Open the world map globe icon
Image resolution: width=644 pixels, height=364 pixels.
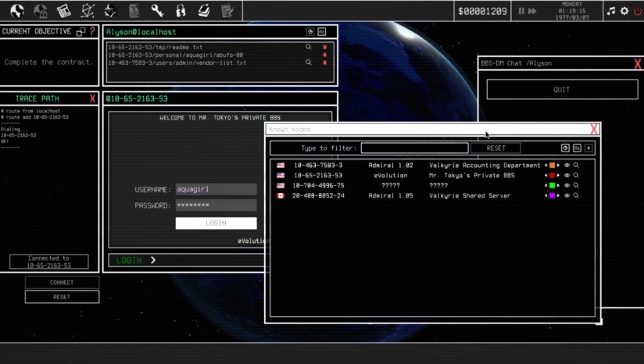coord(16,11)
